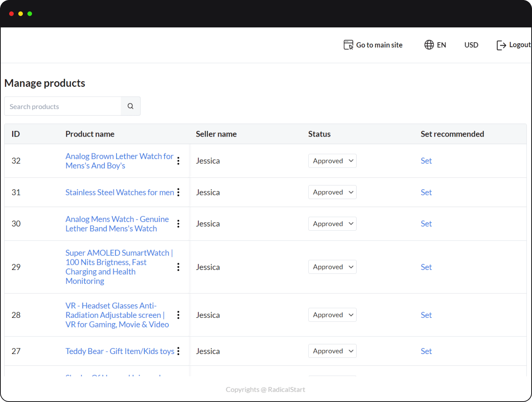This screenshot has height=402, width=532.
Task: Select the EN language menu item
Action: point(441,45)
